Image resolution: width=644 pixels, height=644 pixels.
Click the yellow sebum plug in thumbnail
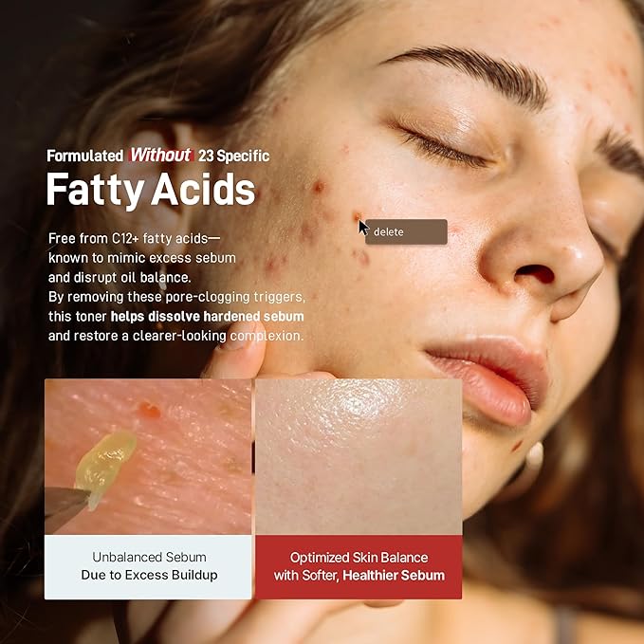click(x=104, y=462)
